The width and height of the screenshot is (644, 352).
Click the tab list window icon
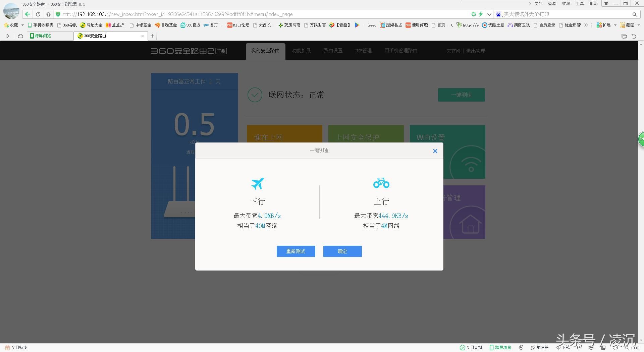coord(624,36)
